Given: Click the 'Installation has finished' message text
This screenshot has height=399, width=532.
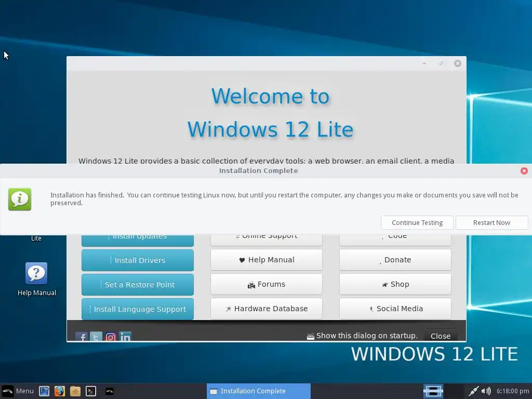Looking at the screenshot, I should tap(284, 199).
